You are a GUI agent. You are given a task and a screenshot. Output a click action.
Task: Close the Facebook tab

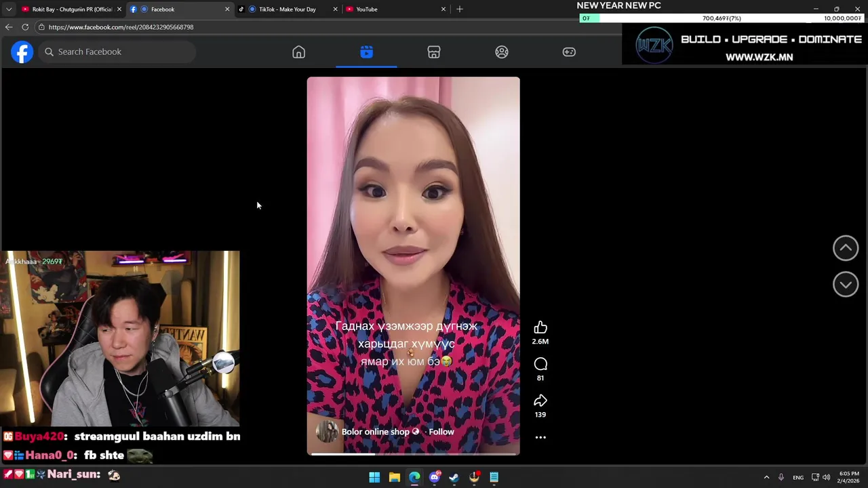(x=227, y=9)
